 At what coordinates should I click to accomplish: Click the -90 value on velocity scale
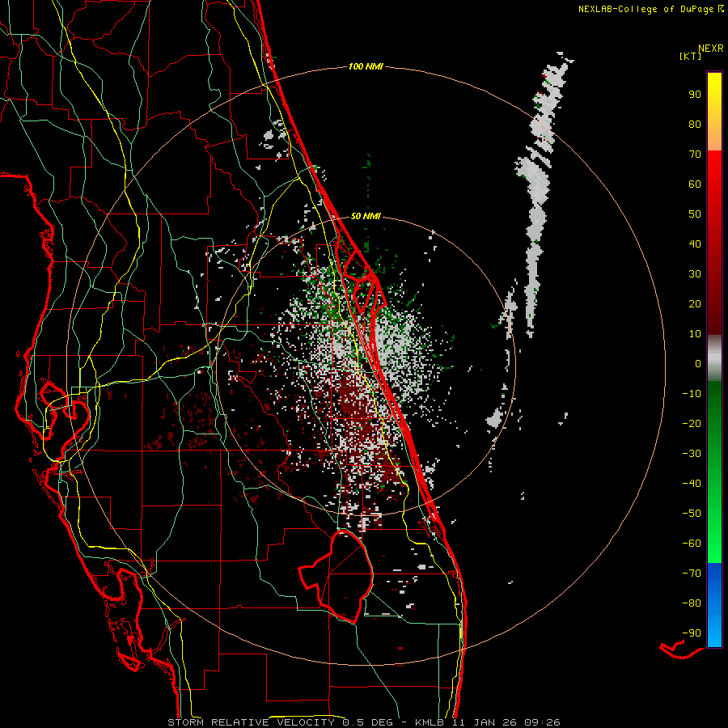coord(692,633)
